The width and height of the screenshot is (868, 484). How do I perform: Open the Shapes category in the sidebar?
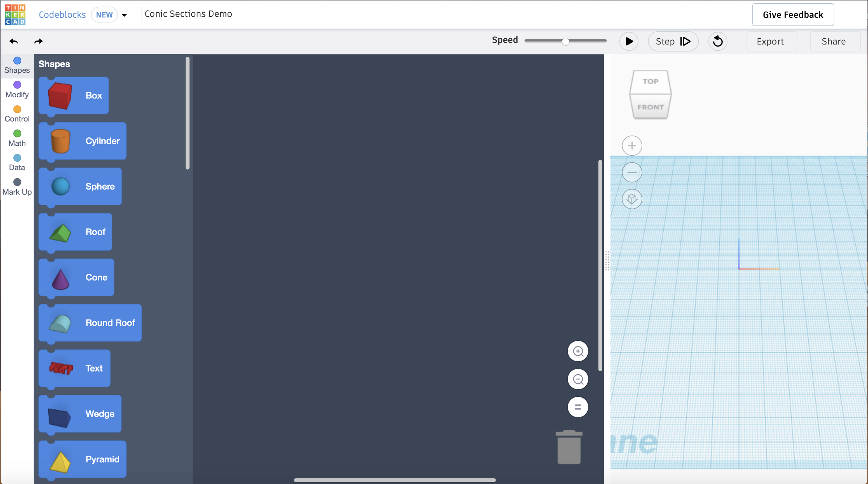coord(17,65)
